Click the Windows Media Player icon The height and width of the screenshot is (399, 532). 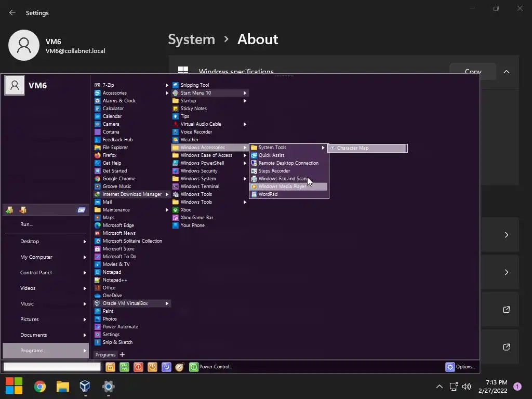coord(254,187)
